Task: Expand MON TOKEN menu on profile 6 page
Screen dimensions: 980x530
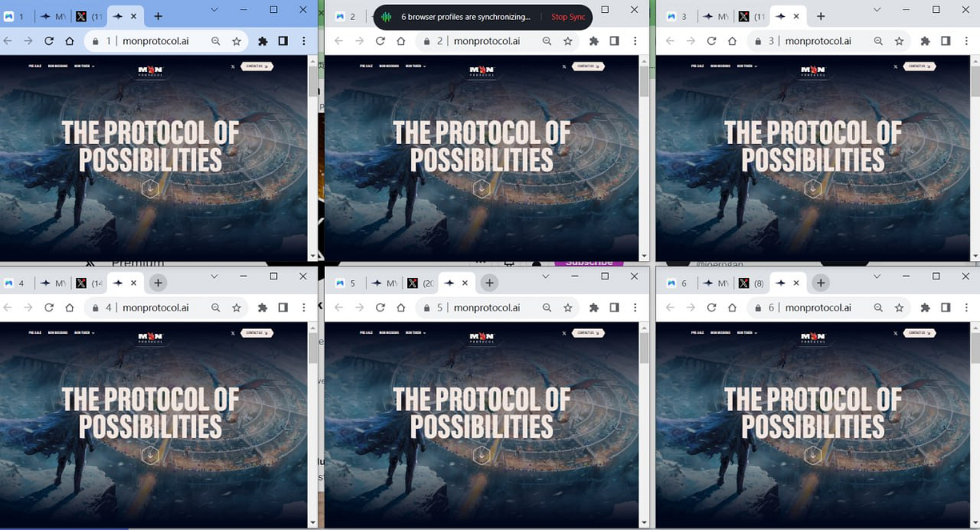Action: pyautogui.click(x=746, y=333)
